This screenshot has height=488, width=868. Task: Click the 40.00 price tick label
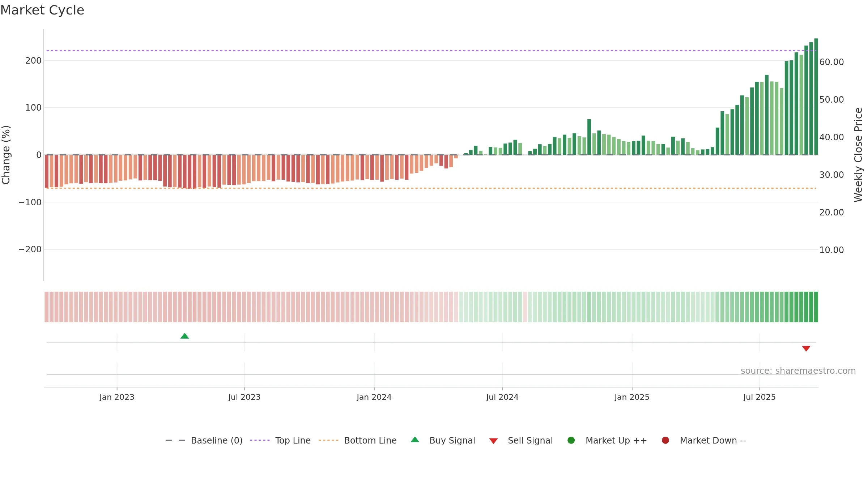(831, 137)
